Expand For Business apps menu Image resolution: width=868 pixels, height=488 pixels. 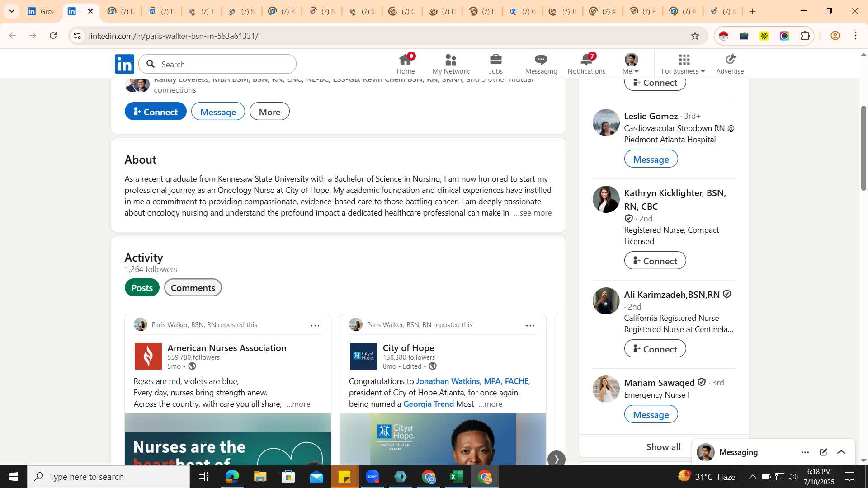coord(684,64)
